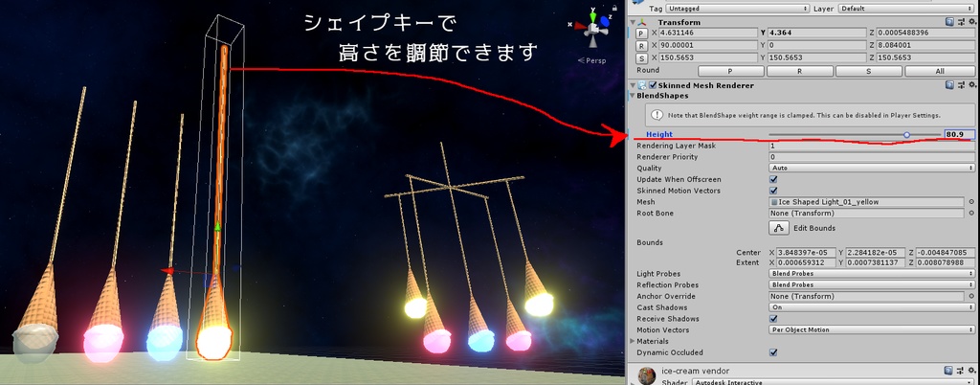Open Skinned Mesh Renderer preset selector icon
The width and height of the screenshot is (980, 385).
coord(961,85)
